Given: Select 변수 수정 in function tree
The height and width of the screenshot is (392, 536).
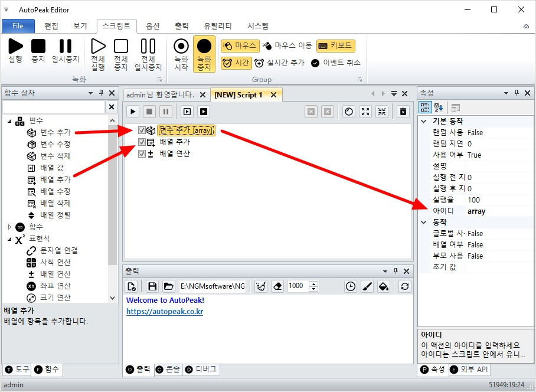Looking at the screenshot, I should 48,144.
